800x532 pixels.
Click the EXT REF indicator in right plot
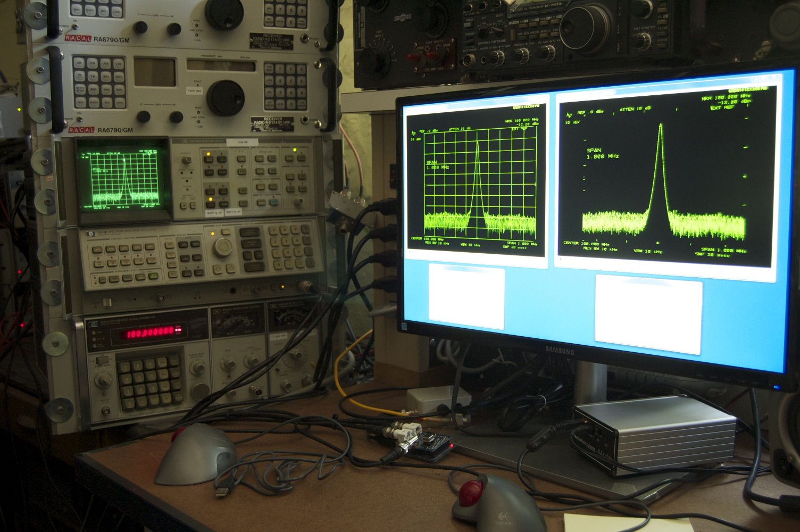[x=722, y=108]
